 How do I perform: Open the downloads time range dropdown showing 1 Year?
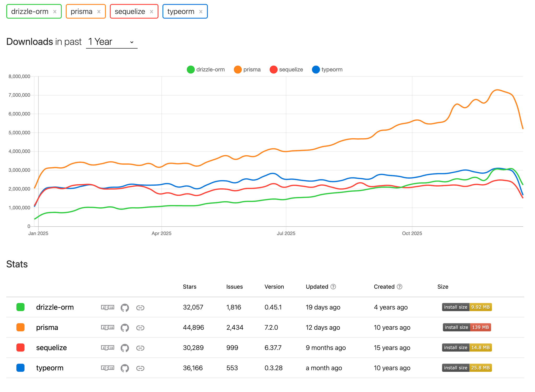tap(112, 42)
